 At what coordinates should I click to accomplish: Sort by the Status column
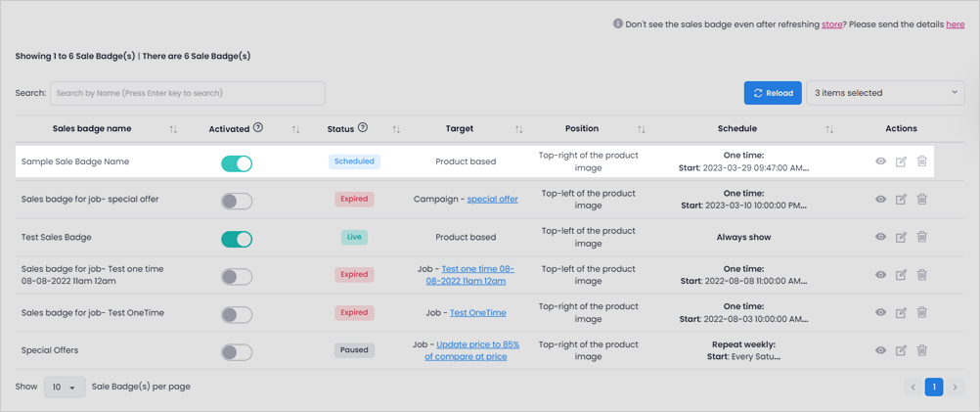[x=396, y=129]
